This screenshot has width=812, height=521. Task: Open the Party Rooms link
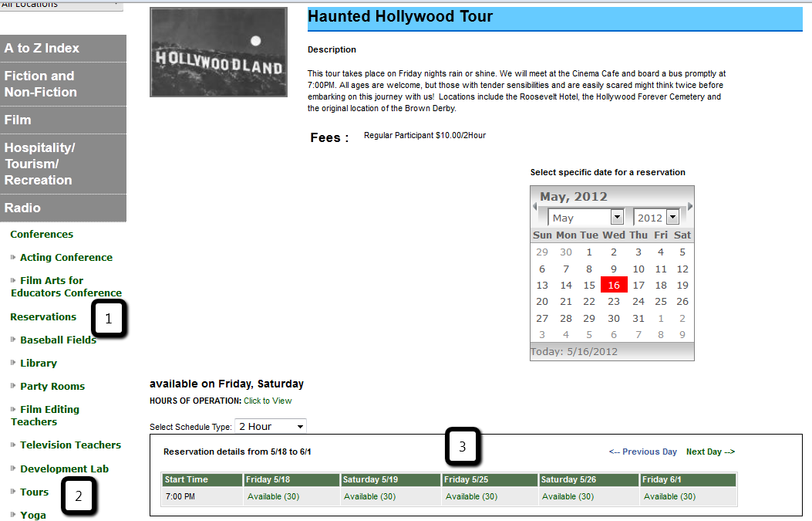pyautogui.click(x=52, y=386)
